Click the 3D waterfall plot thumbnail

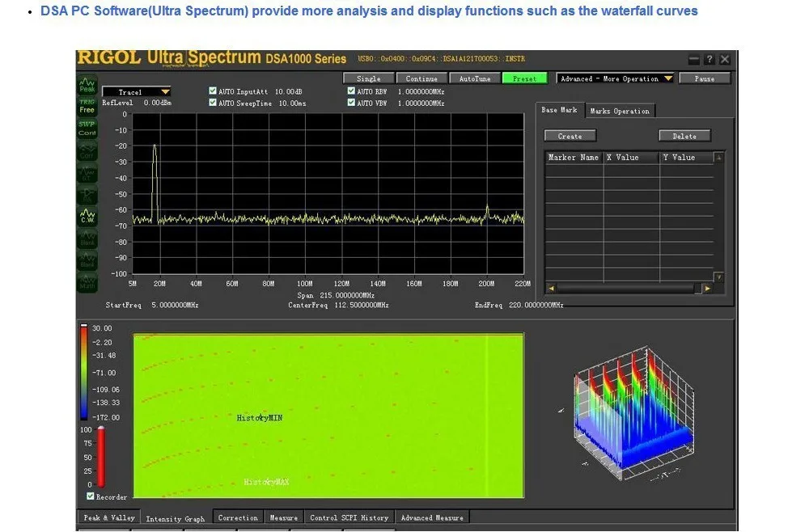[x=633, y=416]
